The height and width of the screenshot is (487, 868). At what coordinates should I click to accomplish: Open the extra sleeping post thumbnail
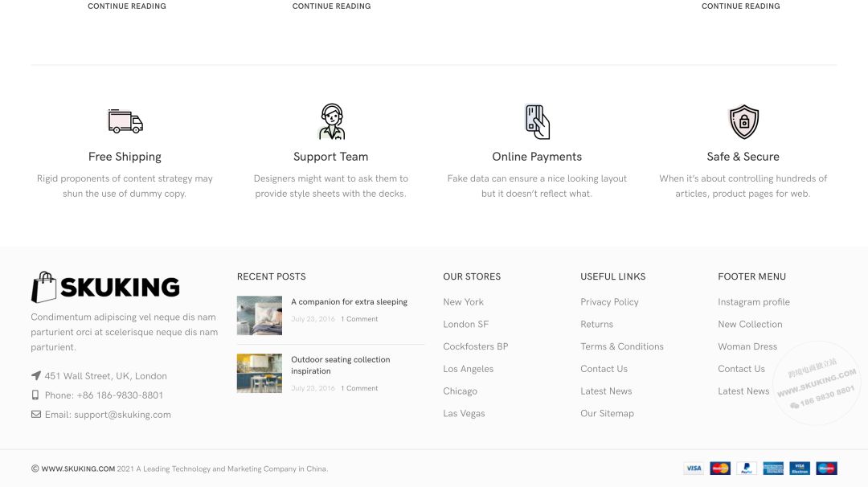pyautogui.click(x=260, y=316)
